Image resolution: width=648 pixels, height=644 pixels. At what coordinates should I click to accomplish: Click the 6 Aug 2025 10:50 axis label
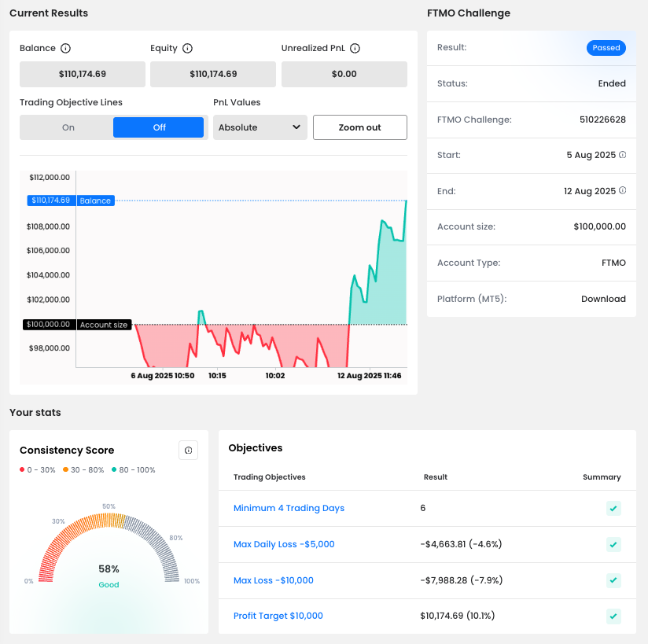pyautogui.click(x=163, y=376)
